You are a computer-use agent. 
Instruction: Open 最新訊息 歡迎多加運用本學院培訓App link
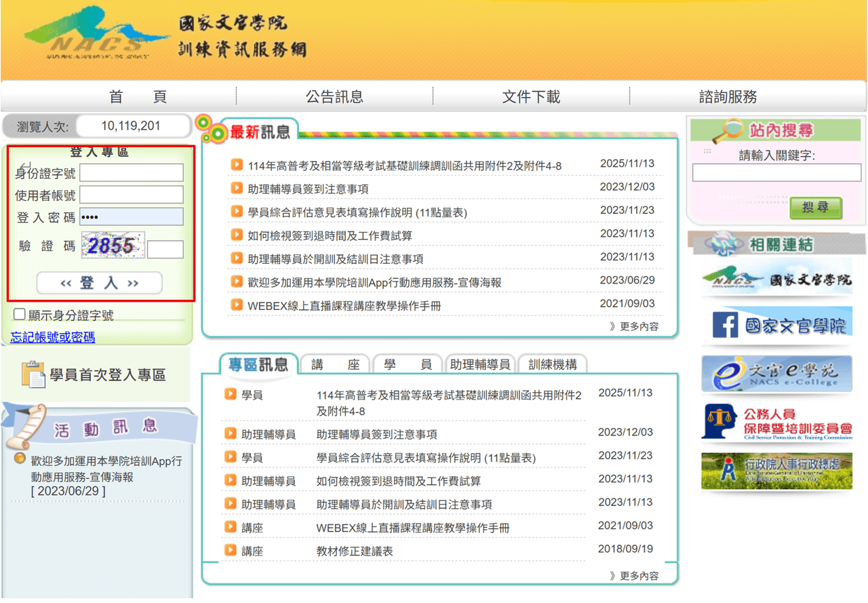[374, 282]
